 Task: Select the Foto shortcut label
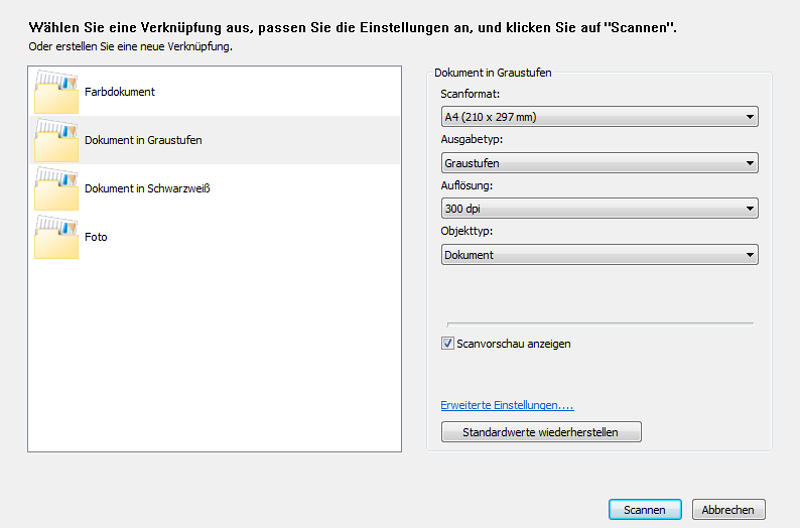96,237
